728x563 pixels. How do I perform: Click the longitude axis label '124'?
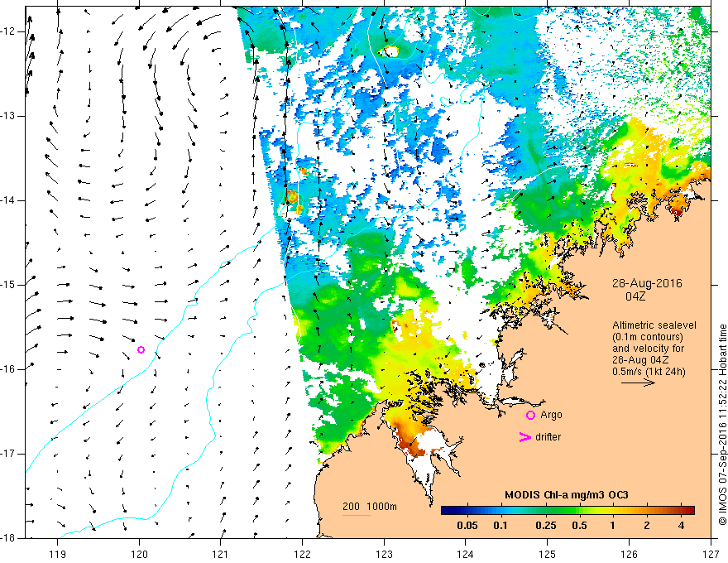point(466,555)
